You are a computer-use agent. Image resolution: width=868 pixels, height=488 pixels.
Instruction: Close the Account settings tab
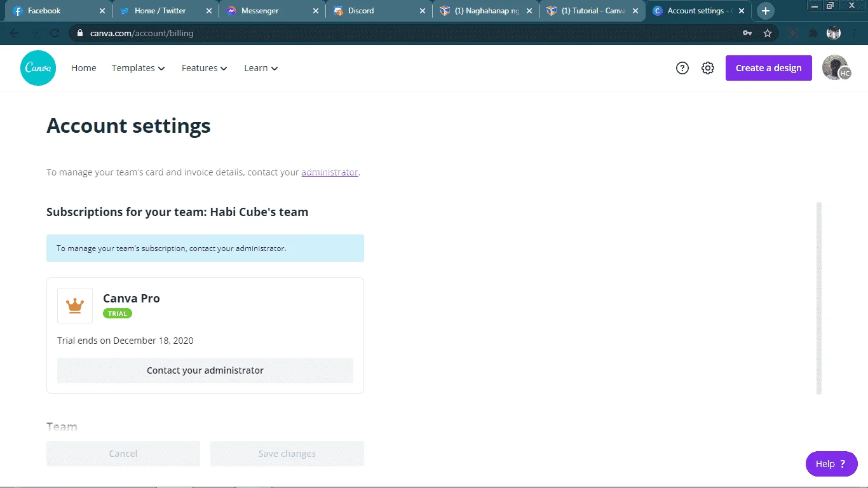click(x=742, y=11)
